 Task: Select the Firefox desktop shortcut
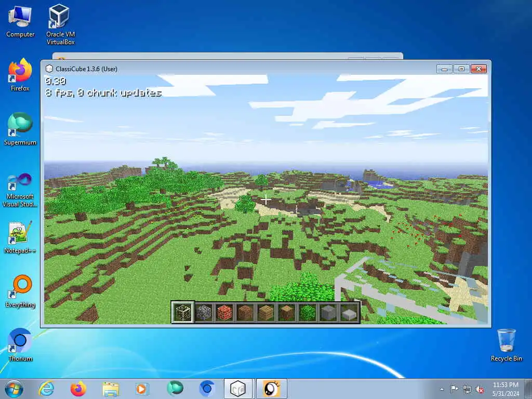click(20, 75)
